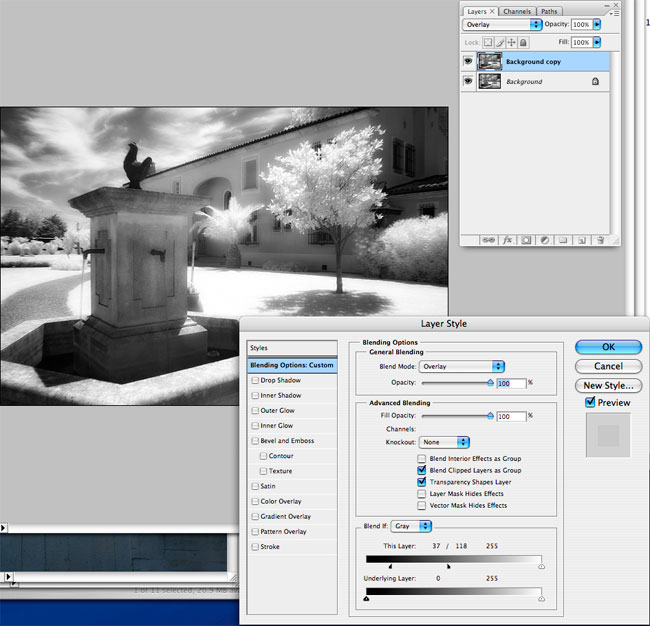
Task: Click the new layer icon
Action: tap(582, 240)
